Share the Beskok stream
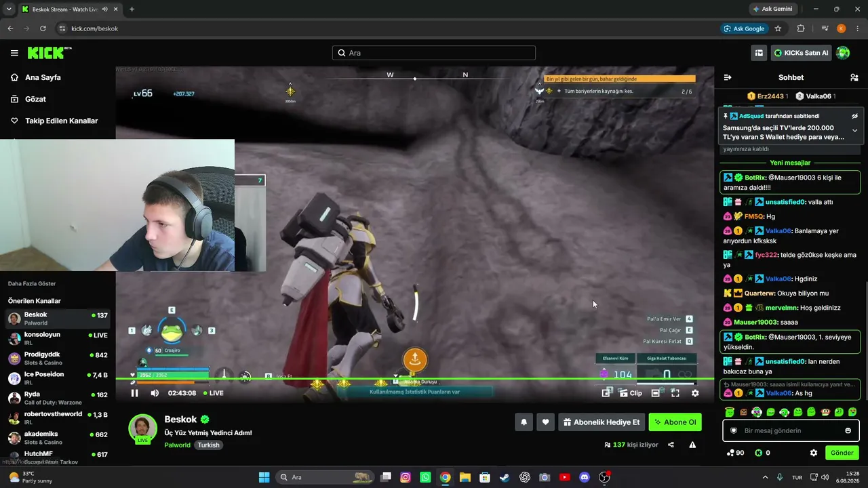Viewport: 868px width, 488px height. click(671, 445)
